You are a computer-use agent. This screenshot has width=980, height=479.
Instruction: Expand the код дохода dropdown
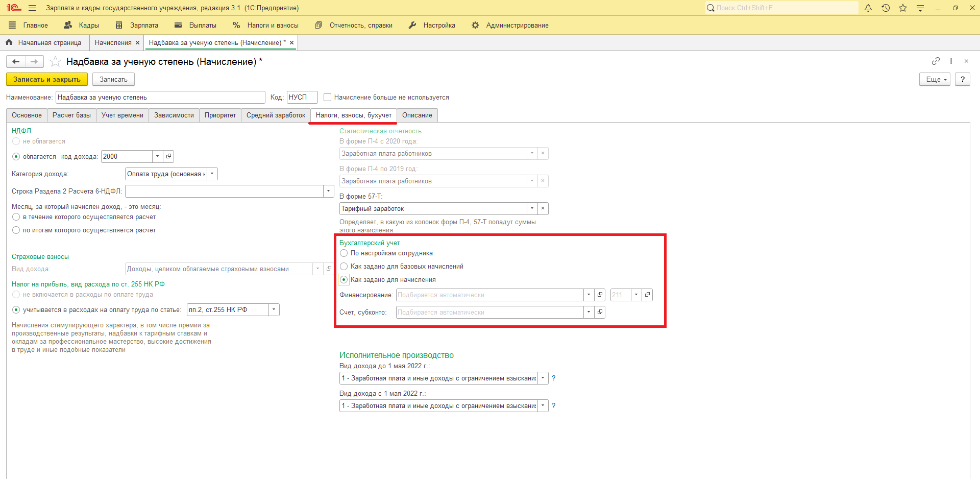[x=157, y=156]
